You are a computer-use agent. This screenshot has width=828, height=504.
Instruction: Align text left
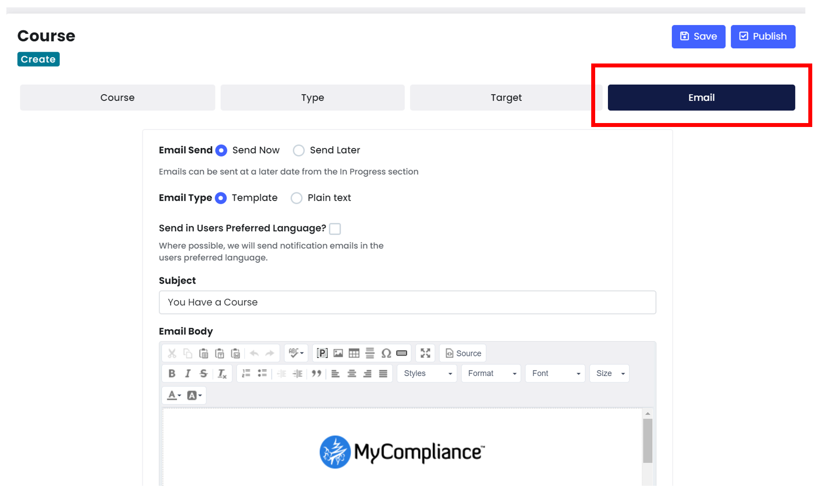(x=336, y=374)
